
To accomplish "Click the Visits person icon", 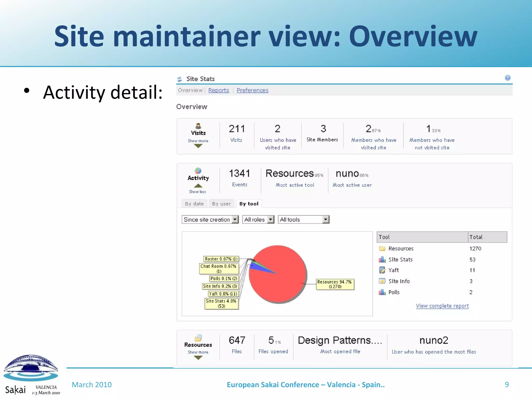I will coord(198,126).
